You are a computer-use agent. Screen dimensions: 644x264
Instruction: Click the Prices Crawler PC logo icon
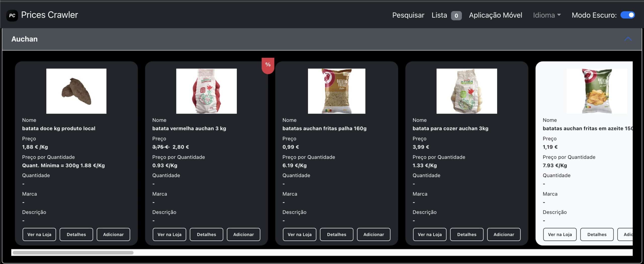pyautogui.click(x=12, y=15)
